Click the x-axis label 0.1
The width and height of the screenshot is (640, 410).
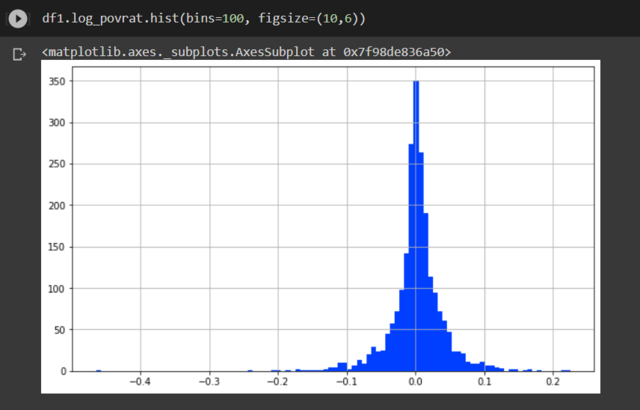point(484,381)
